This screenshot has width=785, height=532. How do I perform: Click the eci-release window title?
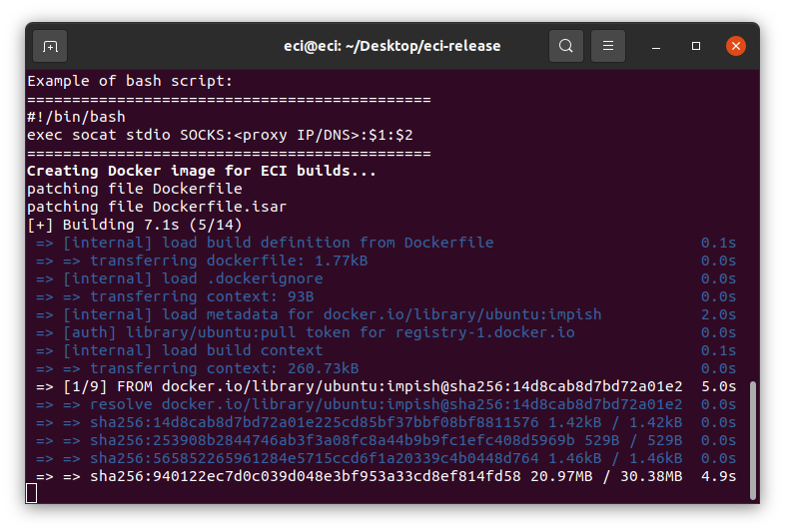pyautogui.click(x=392, y=46)
